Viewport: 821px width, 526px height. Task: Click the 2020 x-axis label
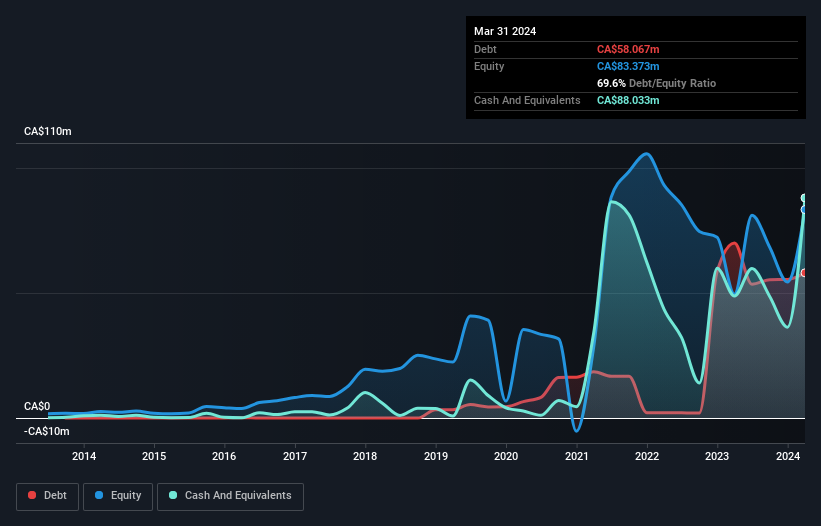coord(506,456)
